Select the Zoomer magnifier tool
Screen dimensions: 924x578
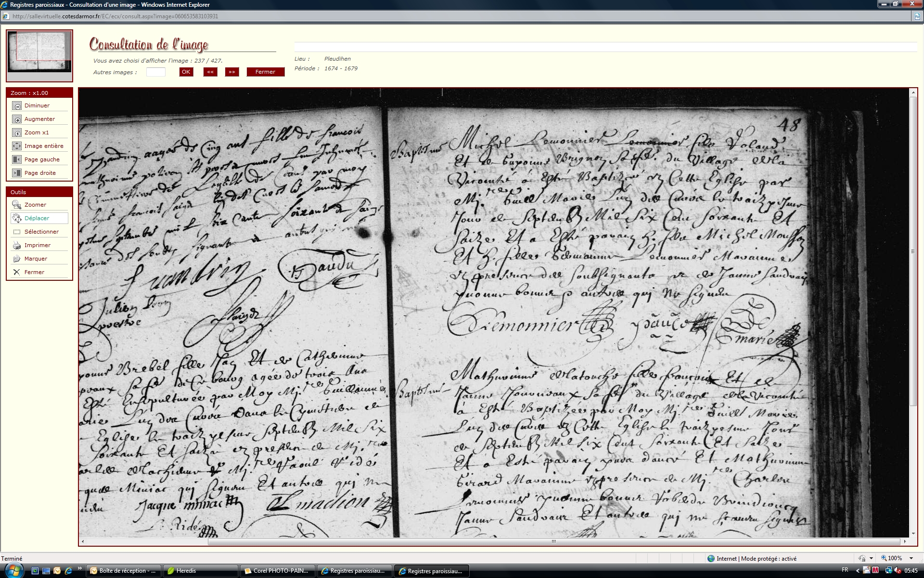click(x=17, y=205)
